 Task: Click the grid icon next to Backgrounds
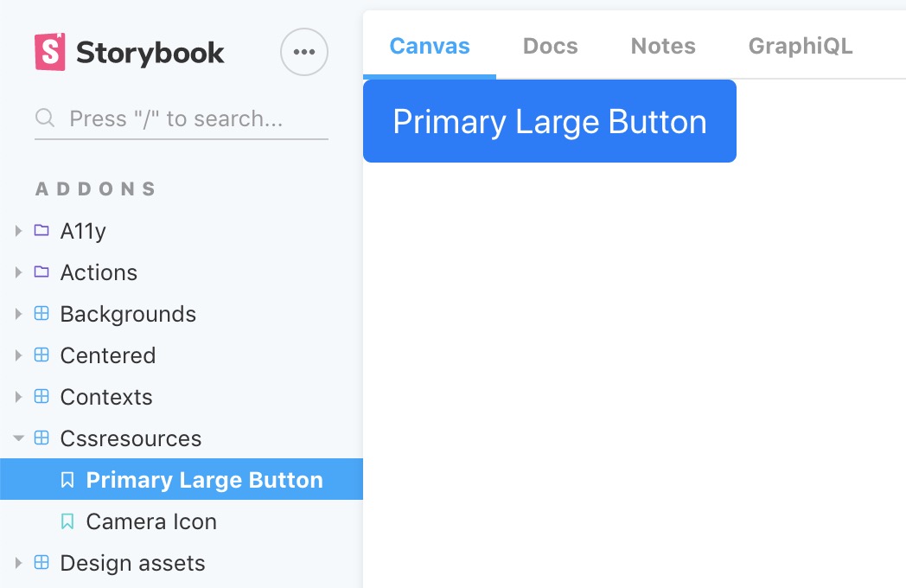tap(41, 313)
